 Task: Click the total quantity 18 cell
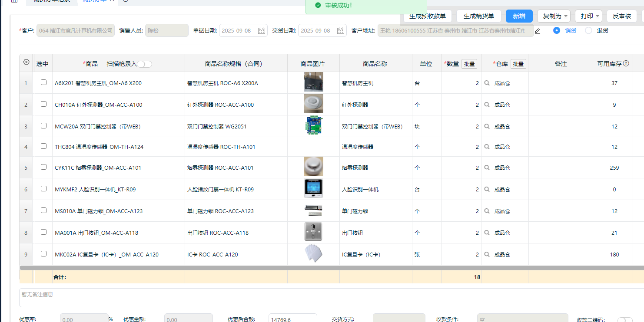click(461, 277)
